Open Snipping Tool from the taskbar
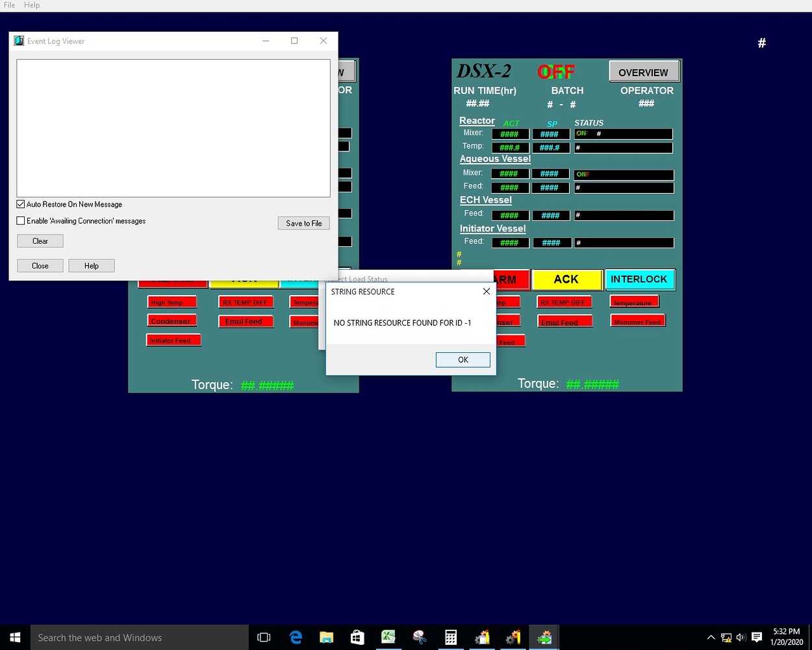812x650 pixels. pos(420,638)
